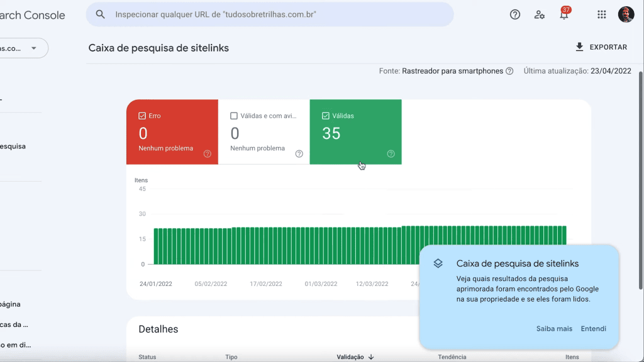Screen dimensions: 644x362
Task: Dismiss the tooltip with the Entendi button
Action: click(x=593, y=328)
